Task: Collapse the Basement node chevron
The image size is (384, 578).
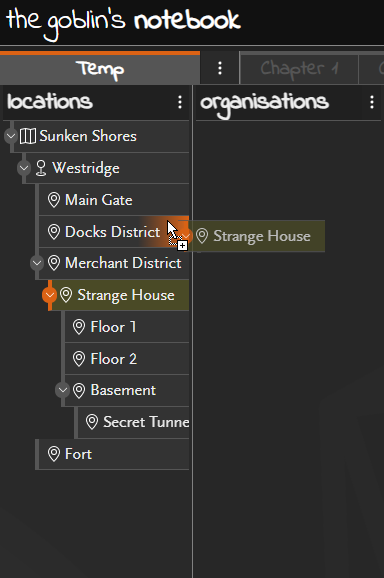Action: (62, 390)
